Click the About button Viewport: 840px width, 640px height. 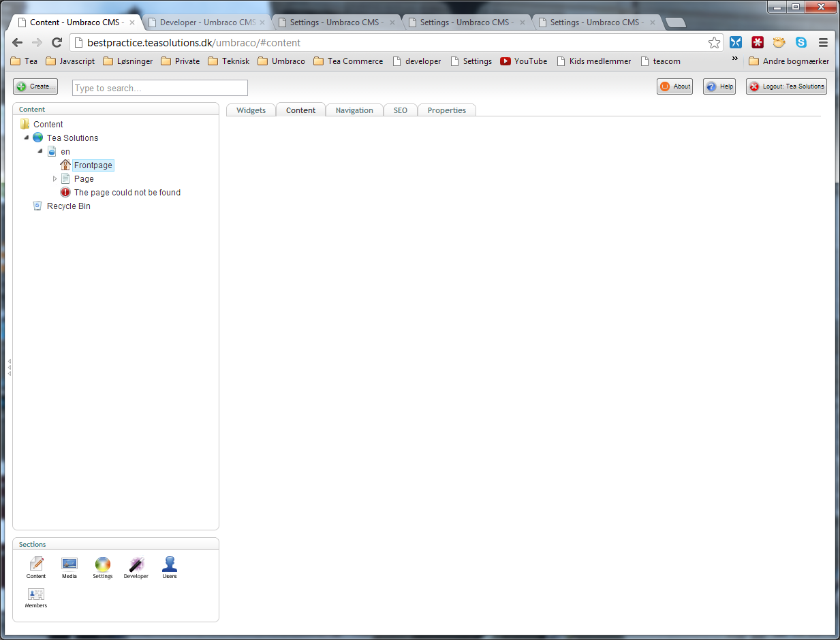pos(674,86)
